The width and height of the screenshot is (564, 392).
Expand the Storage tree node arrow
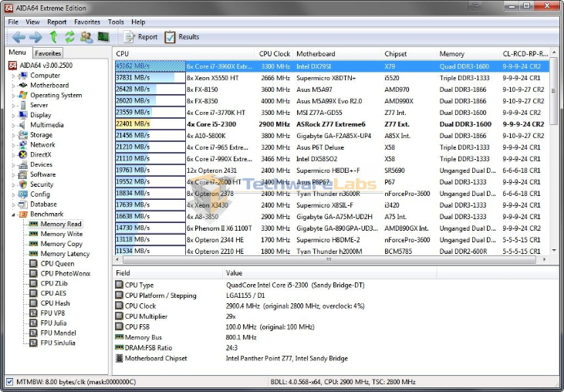(13, 135)
